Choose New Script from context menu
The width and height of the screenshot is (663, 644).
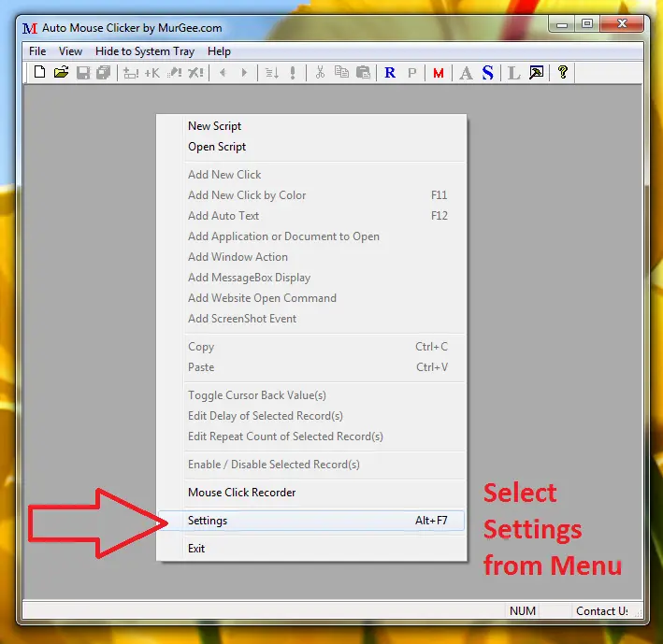coord(311,126)
